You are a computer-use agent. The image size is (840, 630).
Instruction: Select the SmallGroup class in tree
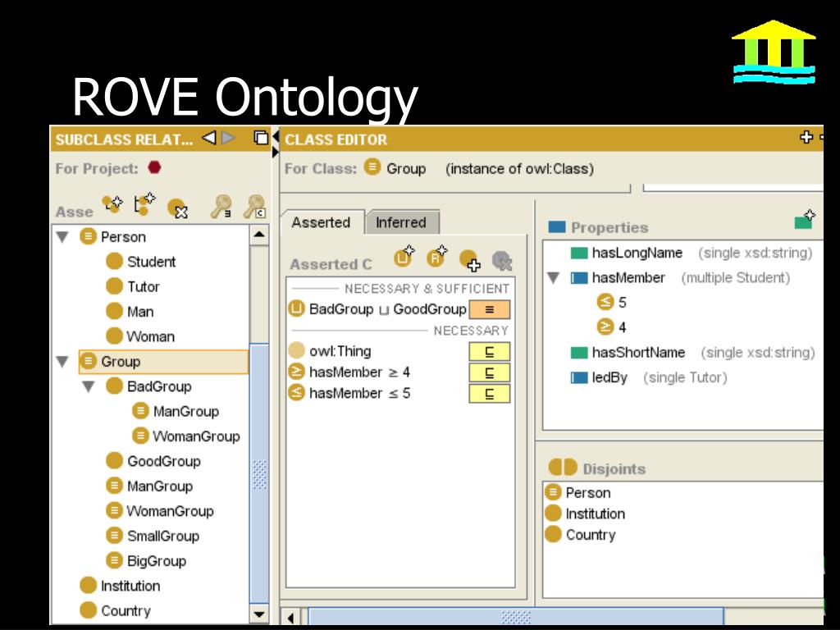pos(153,536)
